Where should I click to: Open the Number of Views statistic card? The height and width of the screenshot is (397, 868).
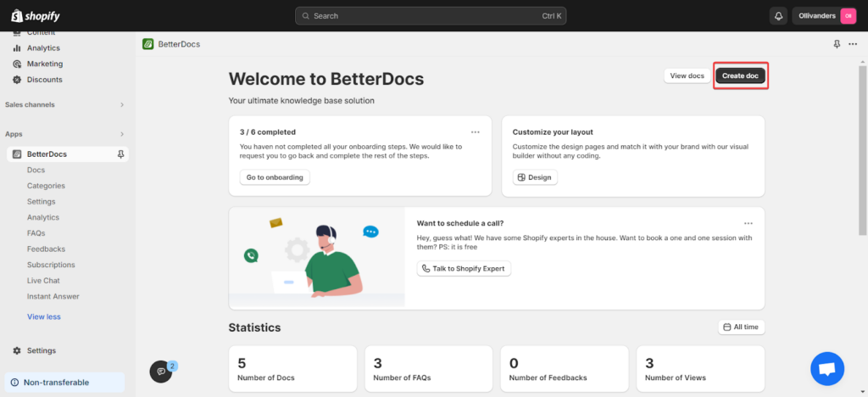pyautogui.click(x=700, y=369)
